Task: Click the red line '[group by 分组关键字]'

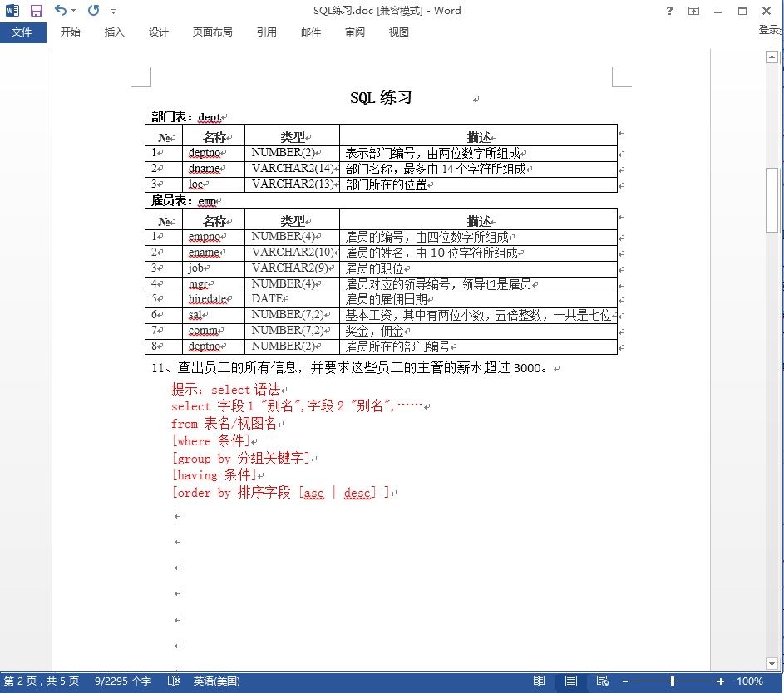Action: pos(240,458)
